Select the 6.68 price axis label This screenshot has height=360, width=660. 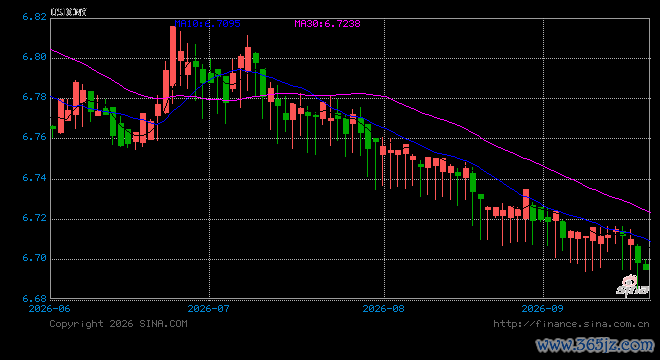(35, 299)
